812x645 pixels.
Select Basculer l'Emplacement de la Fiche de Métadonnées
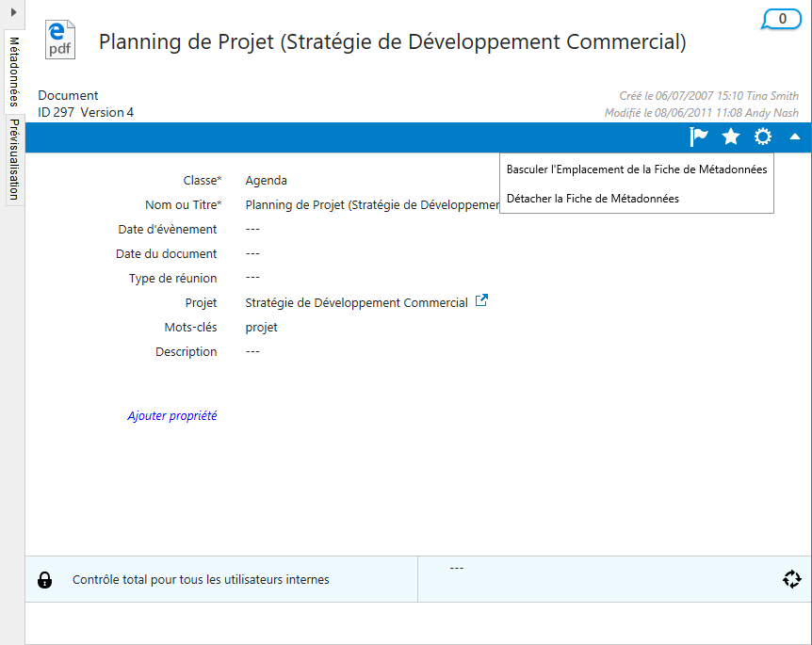pyautogui.click(x=636, y=170)
